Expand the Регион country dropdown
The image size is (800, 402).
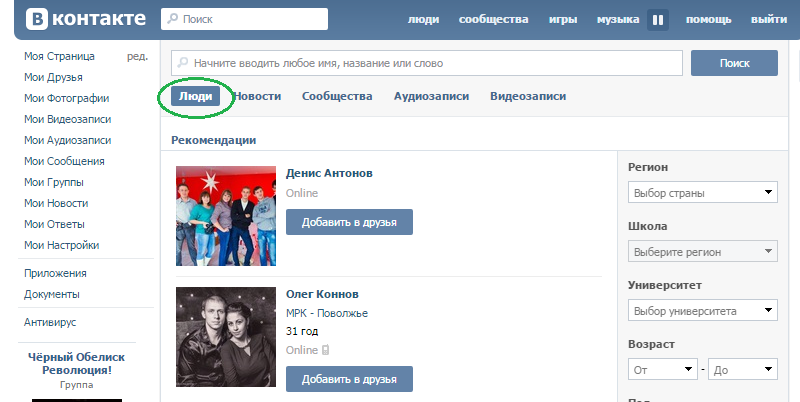coord(703,193)
